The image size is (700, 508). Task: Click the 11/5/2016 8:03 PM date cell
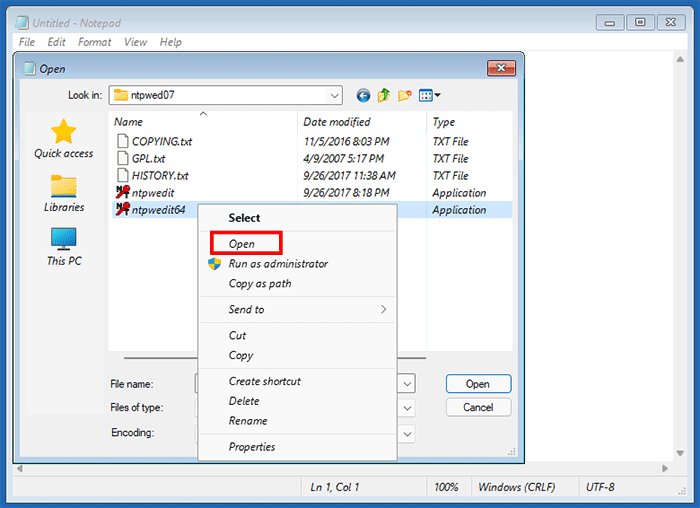tap(346, 142)
